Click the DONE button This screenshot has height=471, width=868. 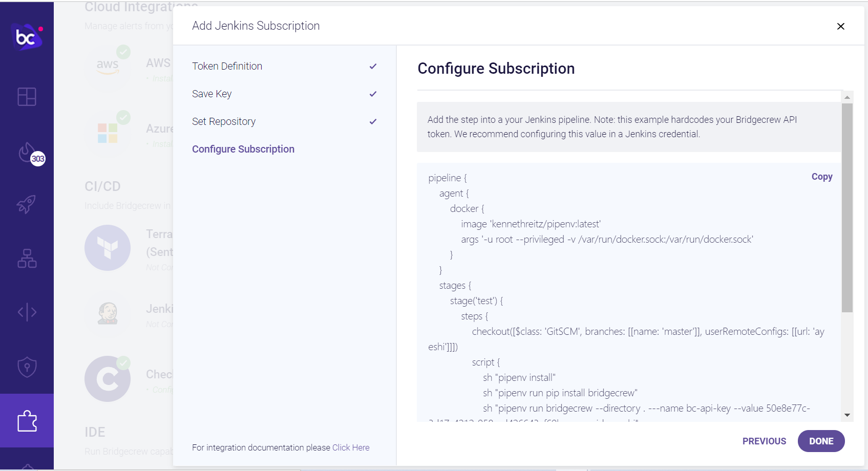click(x=821, y=441)
